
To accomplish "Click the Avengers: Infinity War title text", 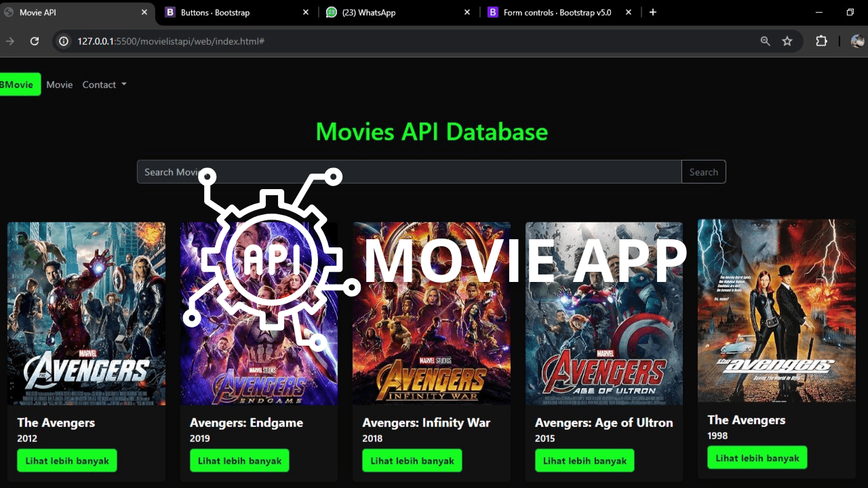I will (x=426, y=422).
